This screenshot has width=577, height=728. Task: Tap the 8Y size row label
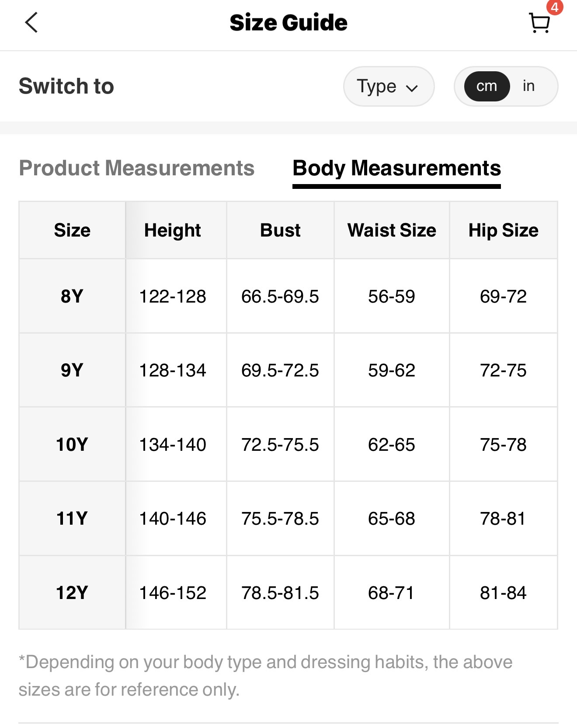click(72, 296)
